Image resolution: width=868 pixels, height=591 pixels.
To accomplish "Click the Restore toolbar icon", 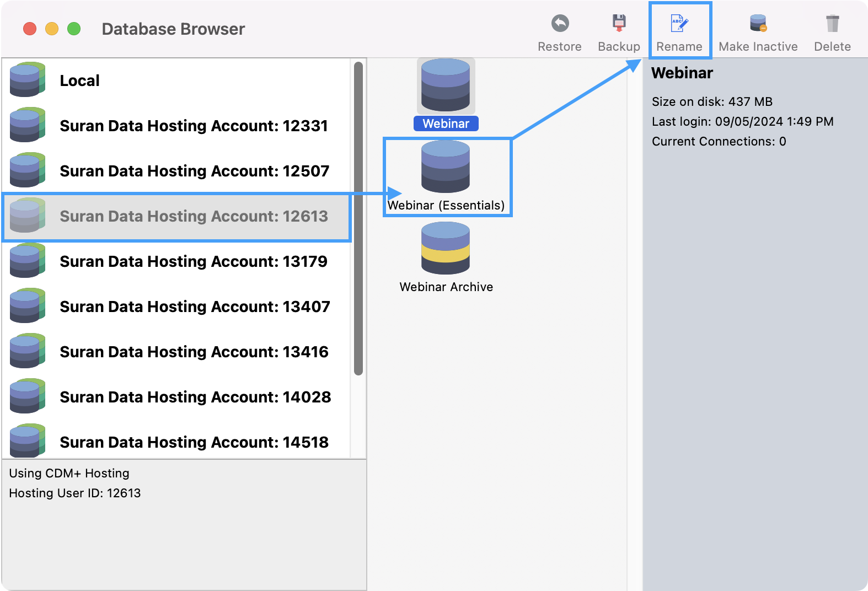I will [x=559, y=24].
